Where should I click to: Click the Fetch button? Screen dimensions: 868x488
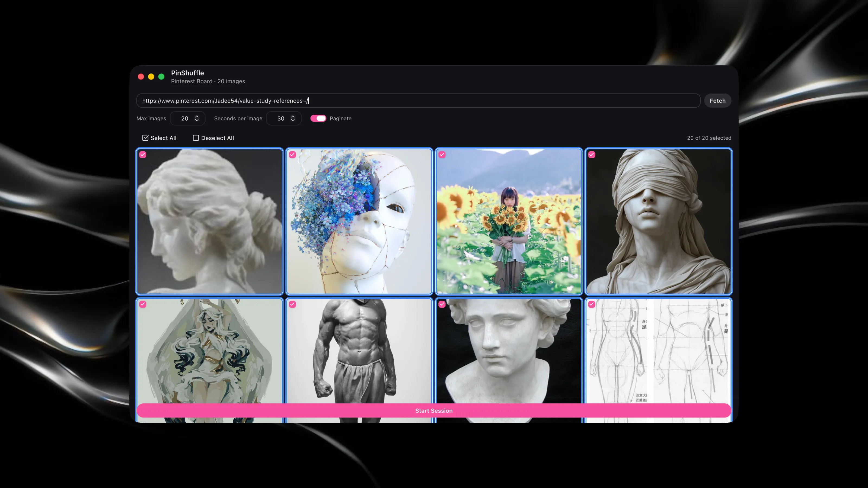click(717, 101)
